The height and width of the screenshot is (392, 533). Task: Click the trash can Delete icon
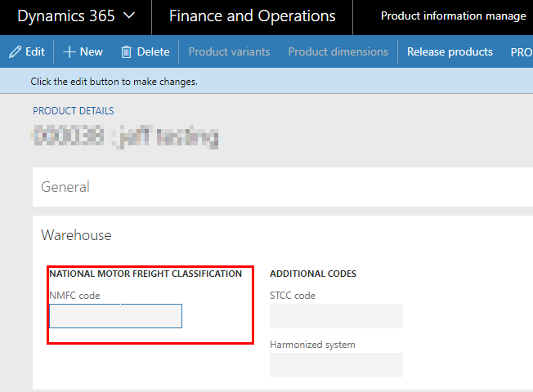[126, 51]
